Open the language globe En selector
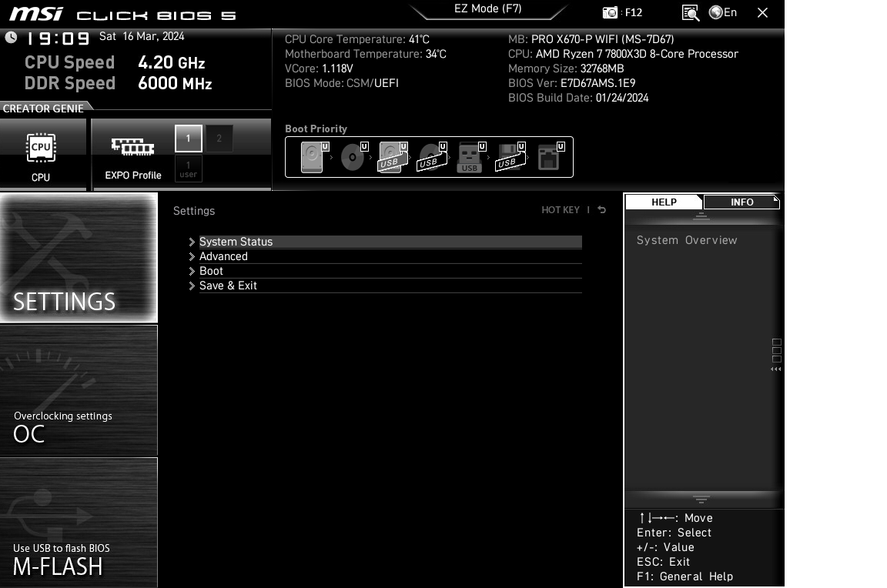 pos(723,12)
